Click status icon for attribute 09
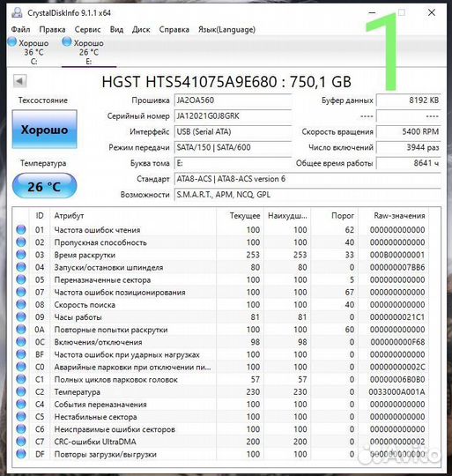Viewport: 452px width, 476px height. [x=21, y=317]
